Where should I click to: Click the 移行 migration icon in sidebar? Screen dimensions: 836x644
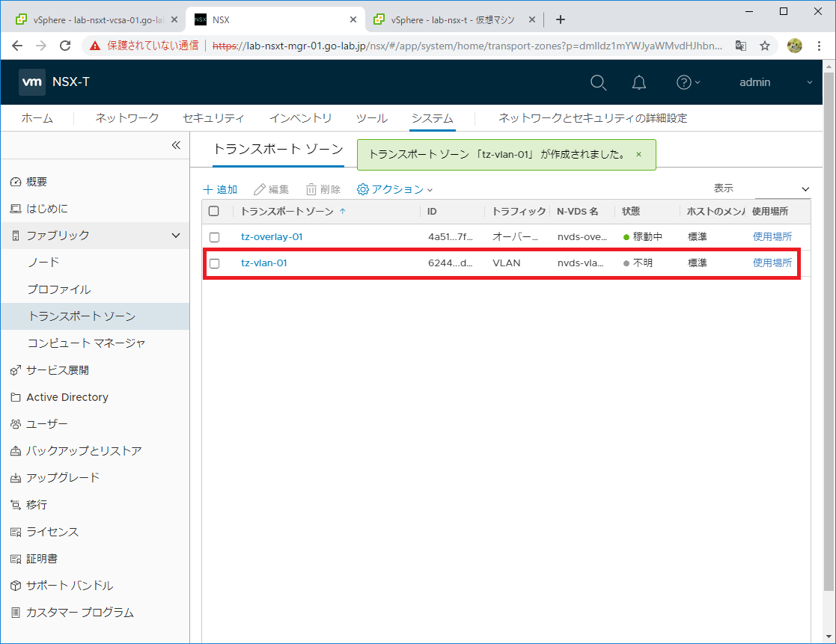(x=16, y=505)
